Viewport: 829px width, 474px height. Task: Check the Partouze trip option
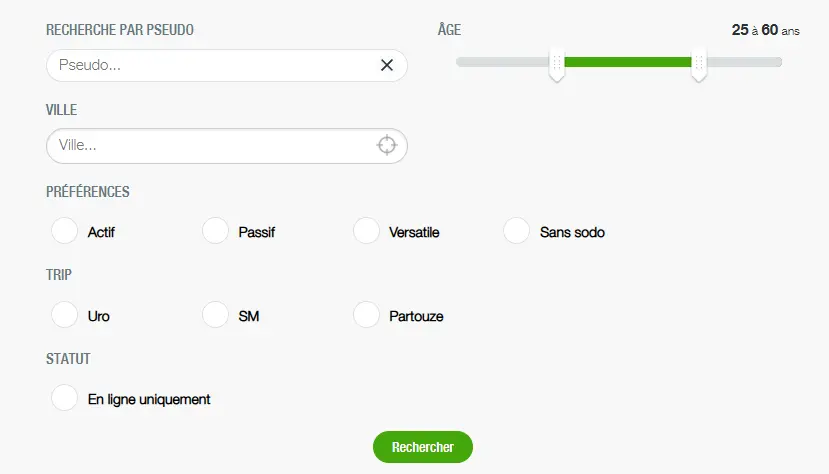point(366,315)
